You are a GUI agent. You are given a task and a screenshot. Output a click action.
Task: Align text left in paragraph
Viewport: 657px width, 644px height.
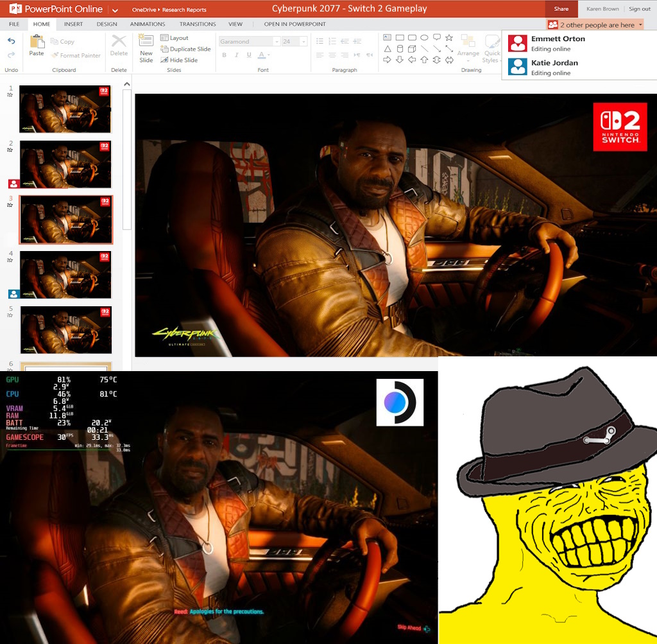coord(320,55)
